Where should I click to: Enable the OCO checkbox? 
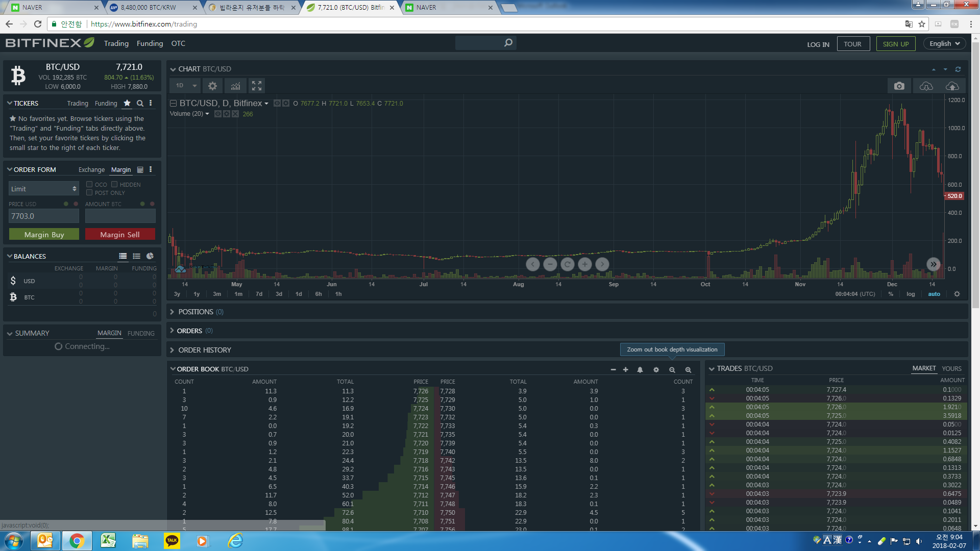(x=89, y=184)
